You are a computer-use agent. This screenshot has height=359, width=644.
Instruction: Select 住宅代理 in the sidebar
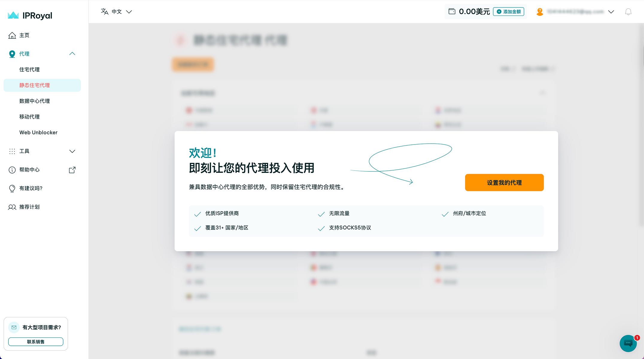point(29,70)
